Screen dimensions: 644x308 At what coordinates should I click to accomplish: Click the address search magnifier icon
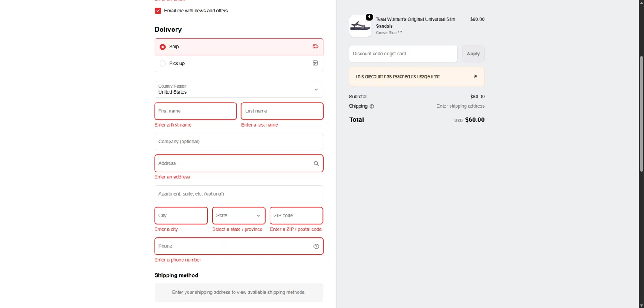tap(316, 163)
